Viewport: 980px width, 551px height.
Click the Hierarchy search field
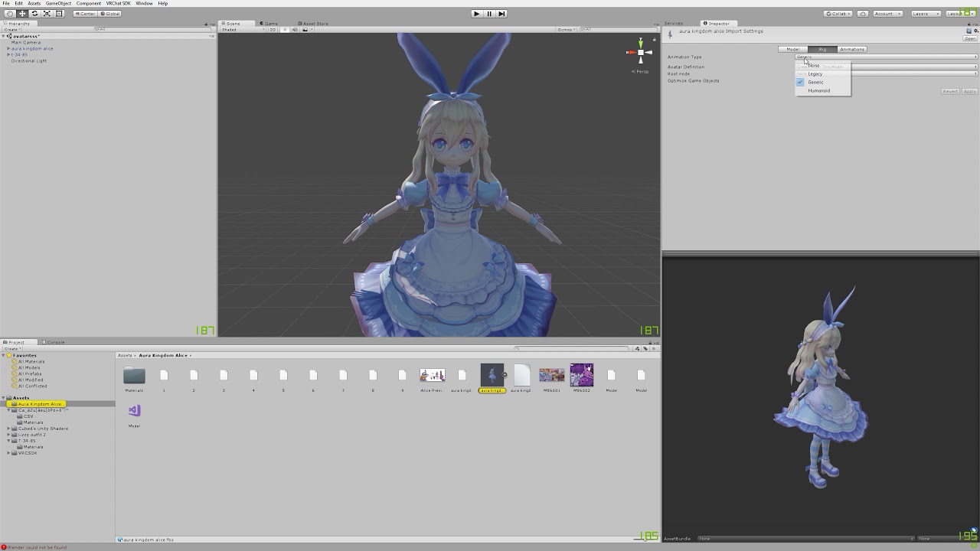point(152,30)
